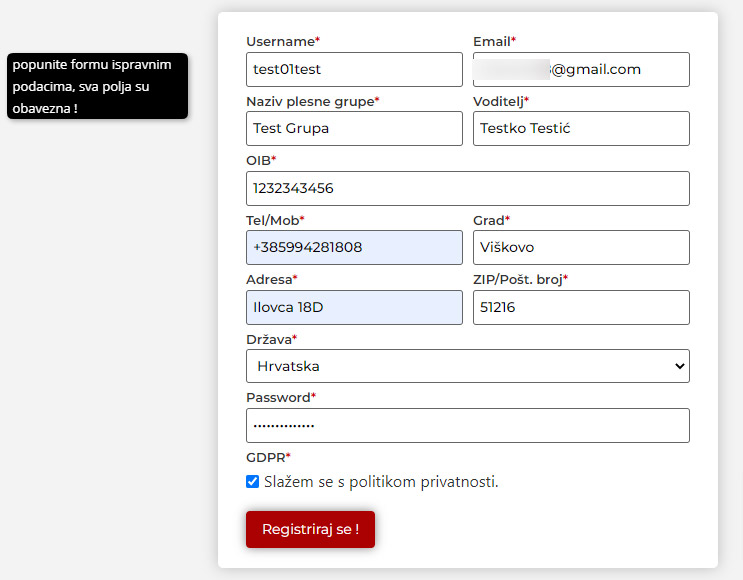Image resolution: width=743 pixels, height=580 pixels.
Task: Click the GDPR label heading
Action: (x=266, y=457)
